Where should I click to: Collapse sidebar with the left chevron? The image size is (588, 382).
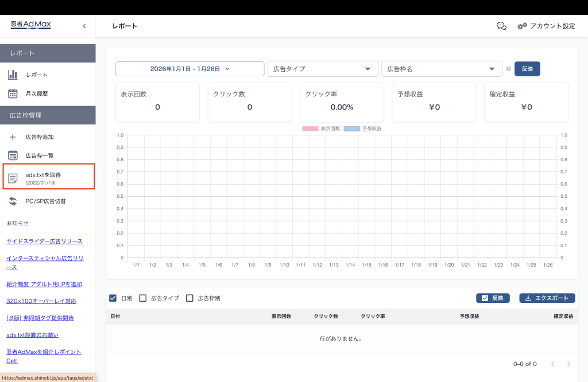(x=84, y=26)
